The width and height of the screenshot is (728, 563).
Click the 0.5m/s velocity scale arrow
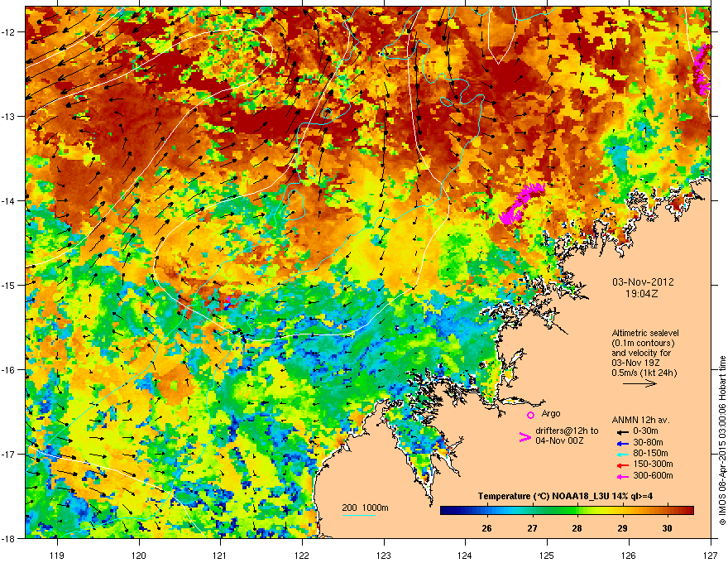(x=639, y=383)
